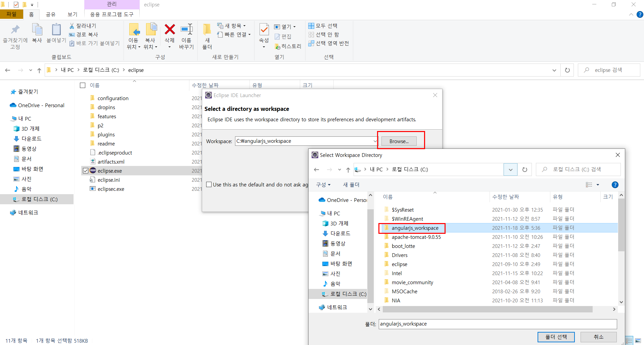Click the 붙여넣기 clipboard icon
This screenshot has height=345, width=644.
click(x=56, y=33)
